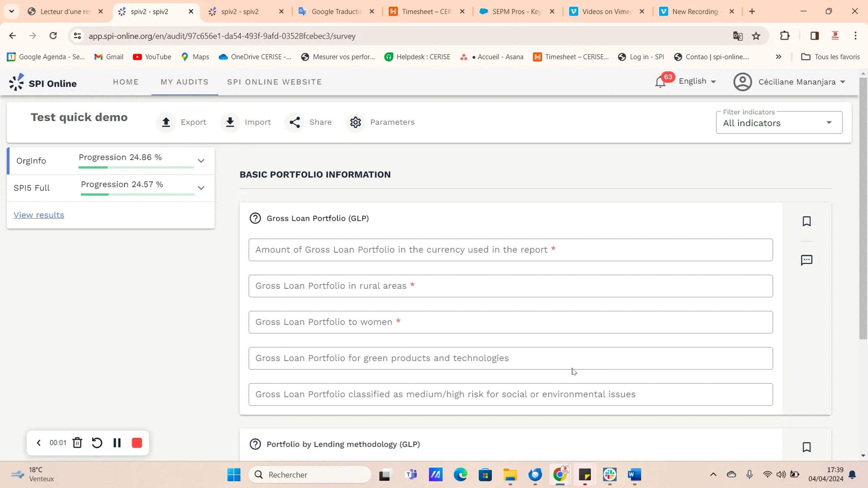Screen dimensions: 868x488
Task: Open Parameters gear settings
Action: pos(356,122)
